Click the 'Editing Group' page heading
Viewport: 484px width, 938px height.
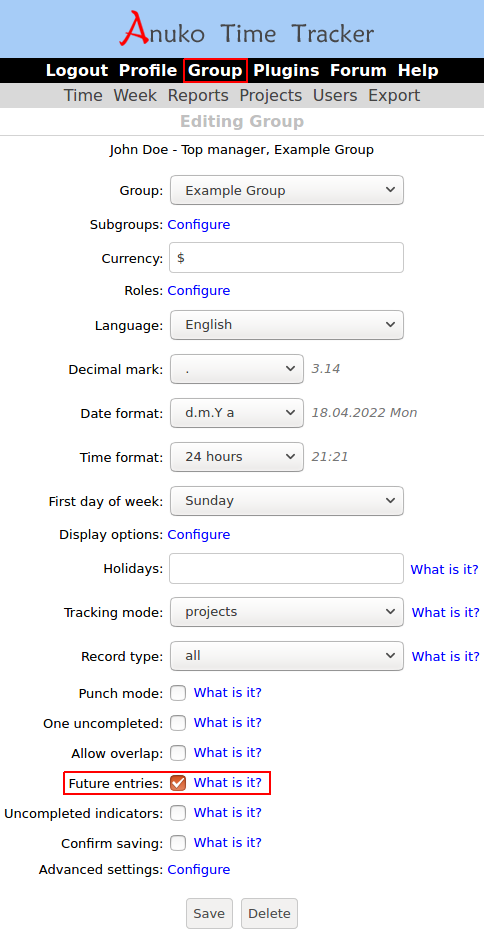[242, 121]
